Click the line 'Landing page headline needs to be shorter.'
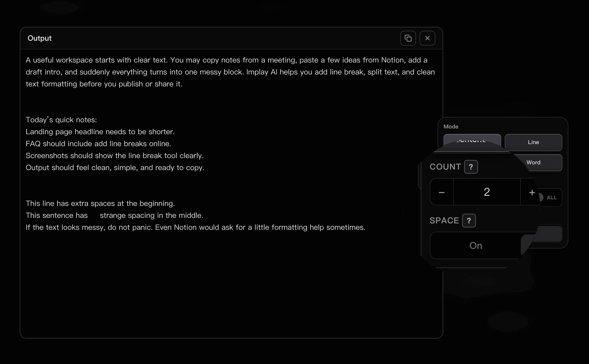 (x=100, y=132)
